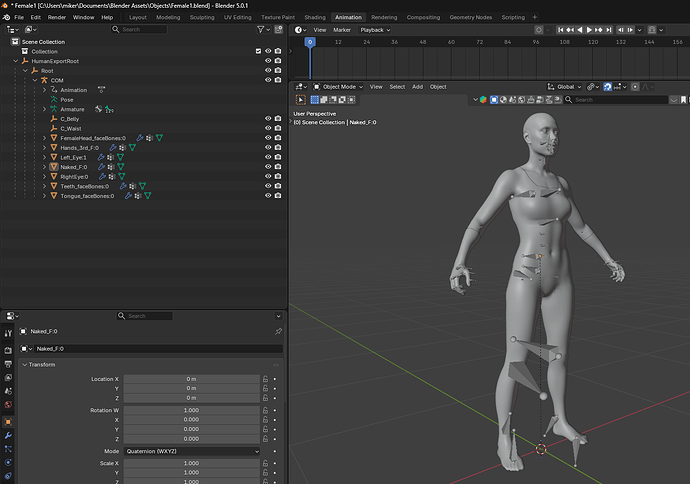690x484 pixels.
Task: Expand the Animation tree row
Action: pyautogui.click(x=44, y=90)
